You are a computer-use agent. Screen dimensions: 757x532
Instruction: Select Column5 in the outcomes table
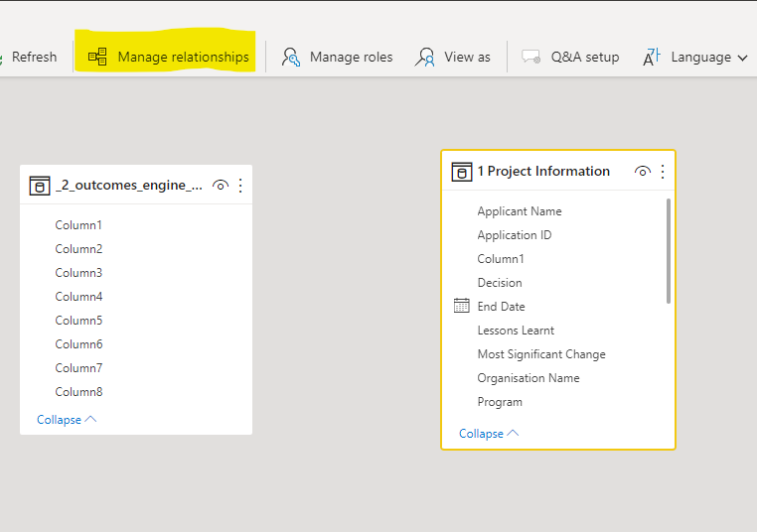pyautogui.click(x=78, y=321)
